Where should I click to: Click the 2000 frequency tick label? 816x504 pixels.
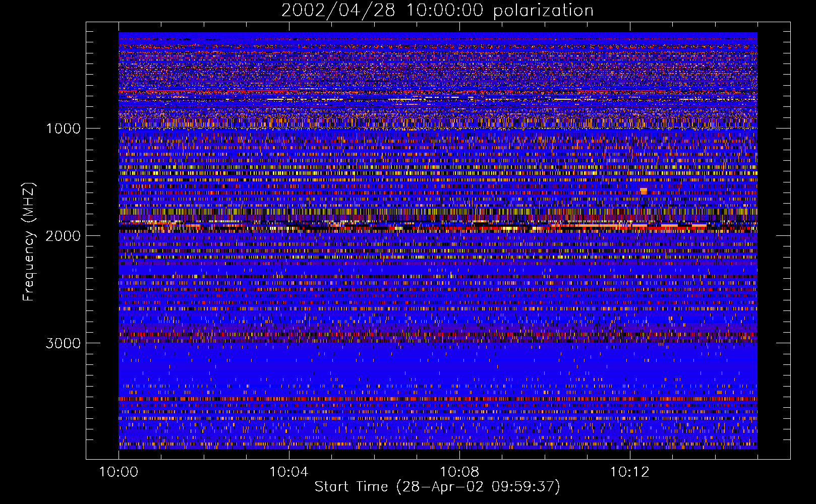click(x=63, y=236)
